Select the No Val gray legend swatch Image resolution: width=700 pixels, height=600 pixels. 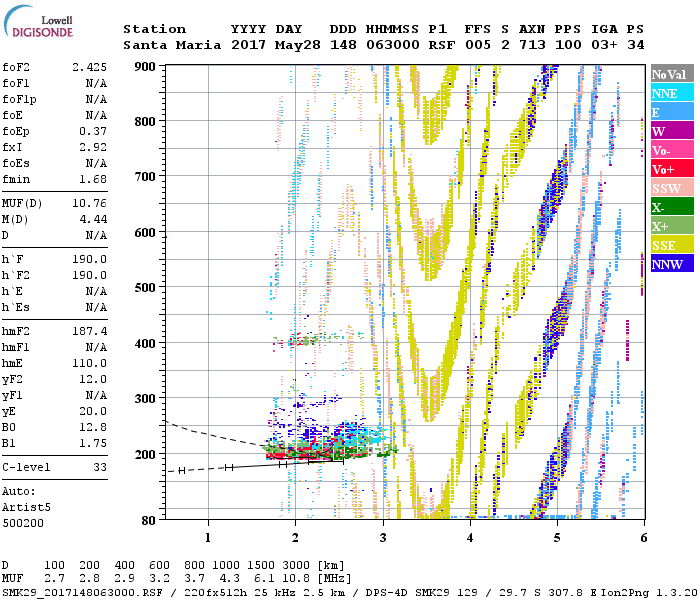672,74
